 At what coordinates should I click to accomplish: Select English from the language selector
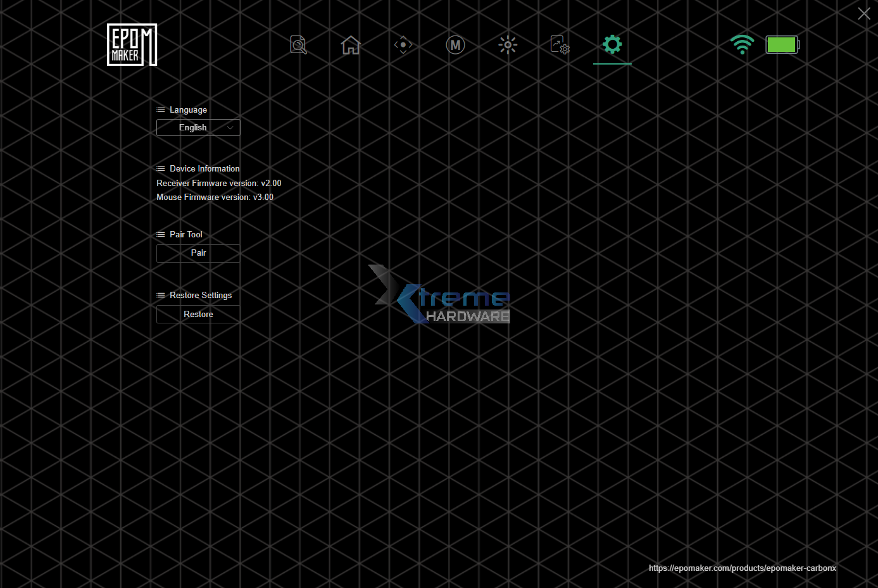[192, 127]
